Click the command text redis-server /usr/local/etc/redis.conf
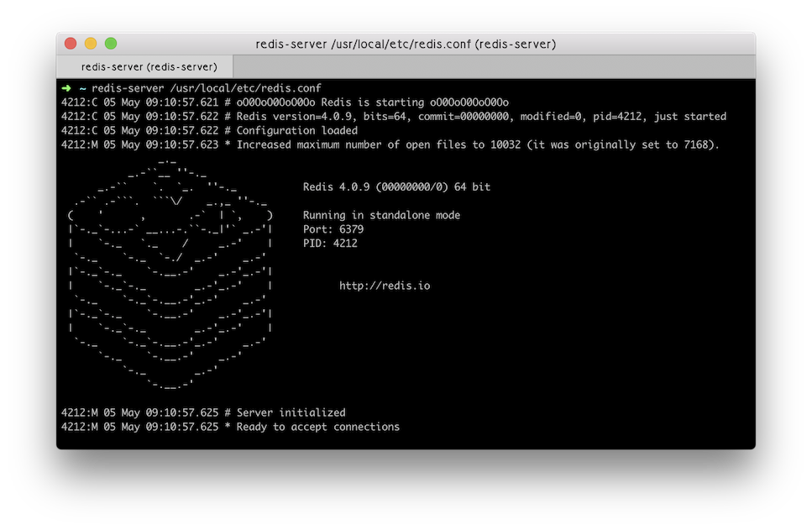This screenshot has height=530, width=812. tap(206, 88)
